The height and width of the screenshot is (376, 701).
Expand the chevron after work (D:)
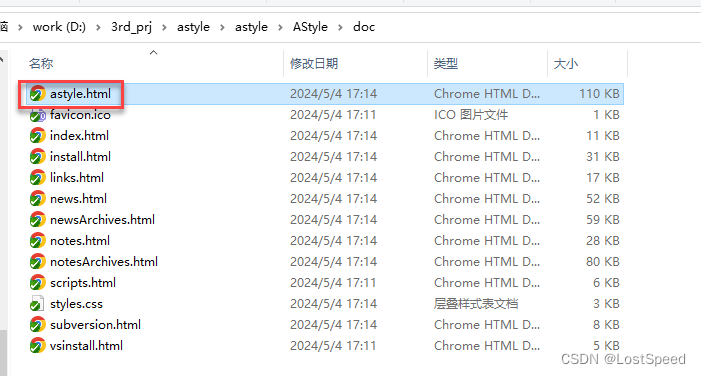coord(98,27)
